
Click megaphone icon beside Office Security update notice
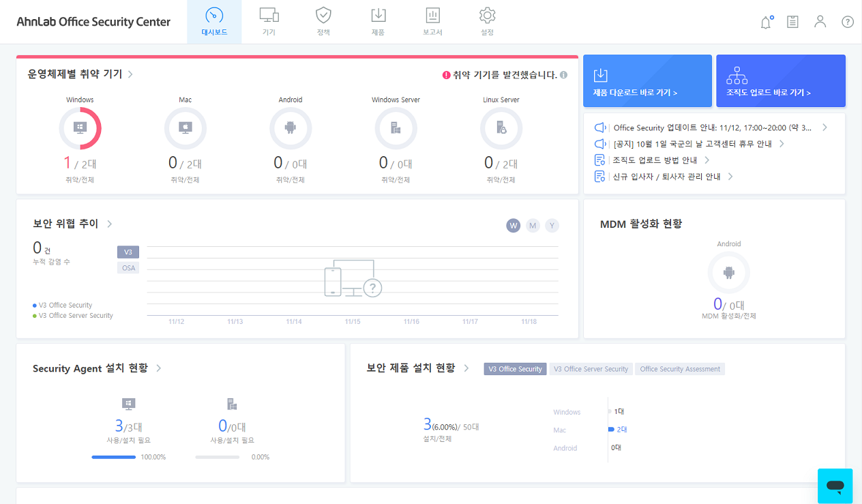[x=600, y=128]
